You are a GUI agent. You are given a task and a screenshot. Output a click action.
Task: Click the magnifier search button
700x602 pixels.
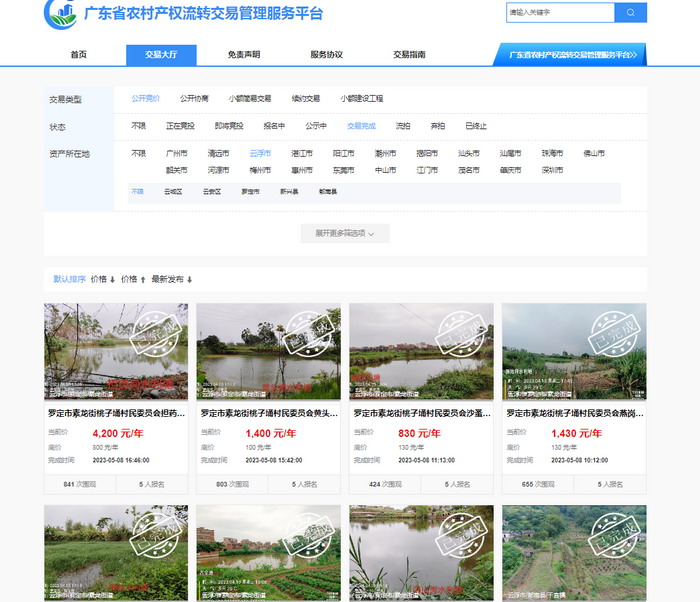click(630, 13)
